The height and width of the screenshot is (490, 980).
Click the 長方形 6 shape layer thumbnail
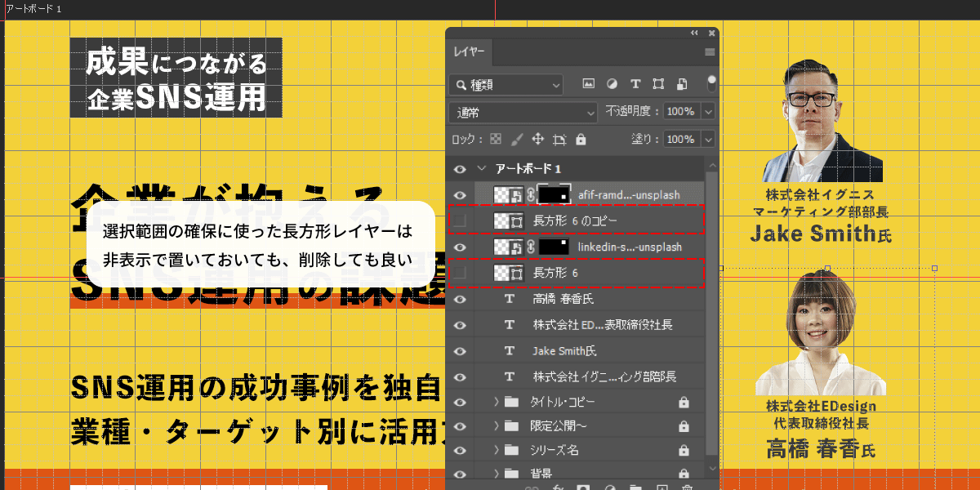(509, 273)
